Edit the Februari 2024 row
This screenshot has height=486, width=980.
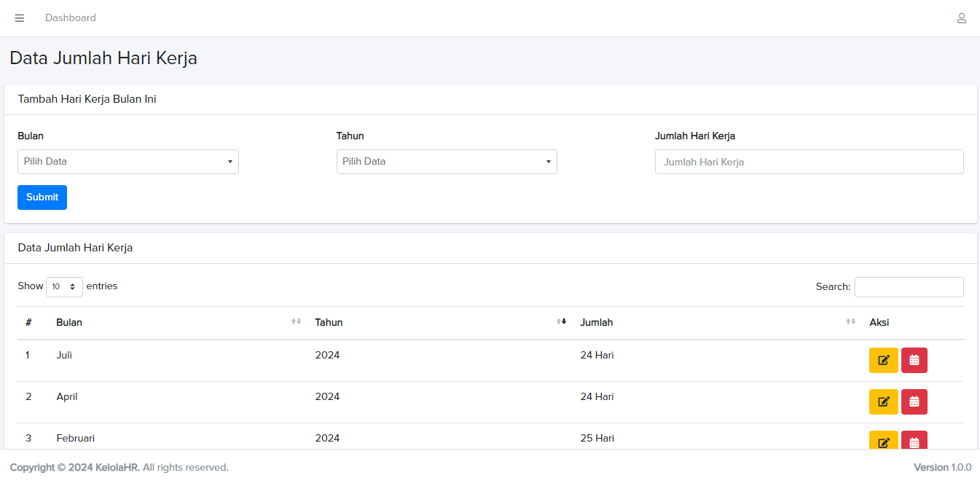coord(883,441)
